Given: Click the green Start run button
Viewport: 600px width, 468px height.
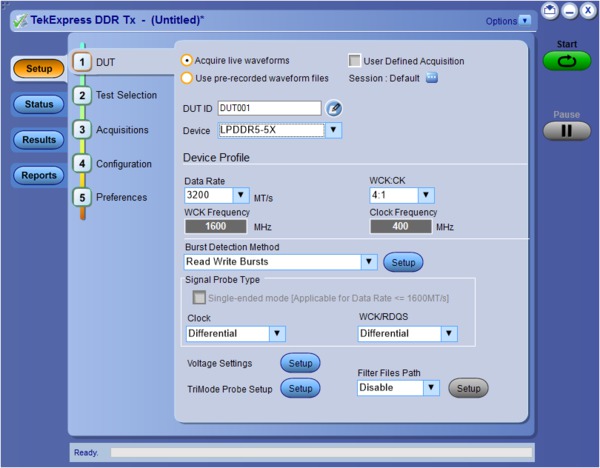Looking at the screenshot, I should click(567, 61).
